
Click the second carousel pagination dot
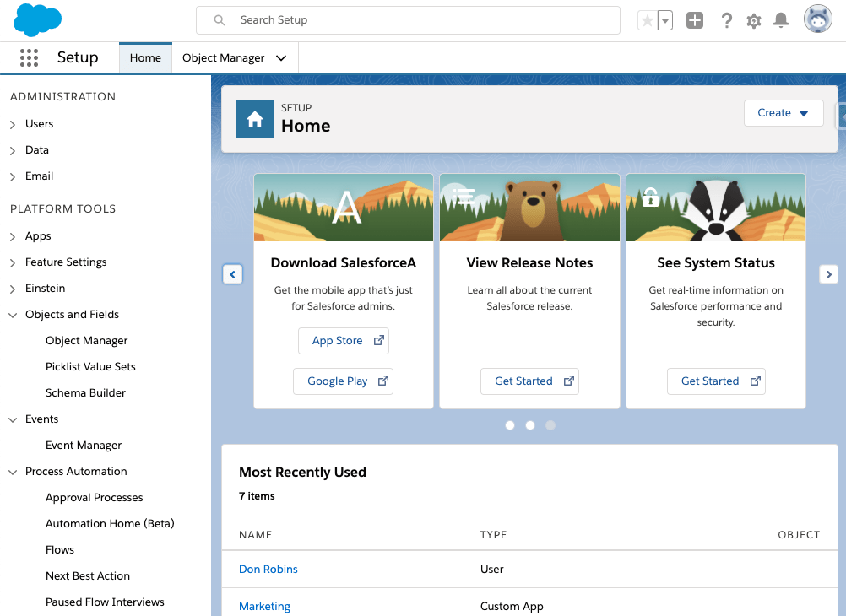tap(529, 425)
